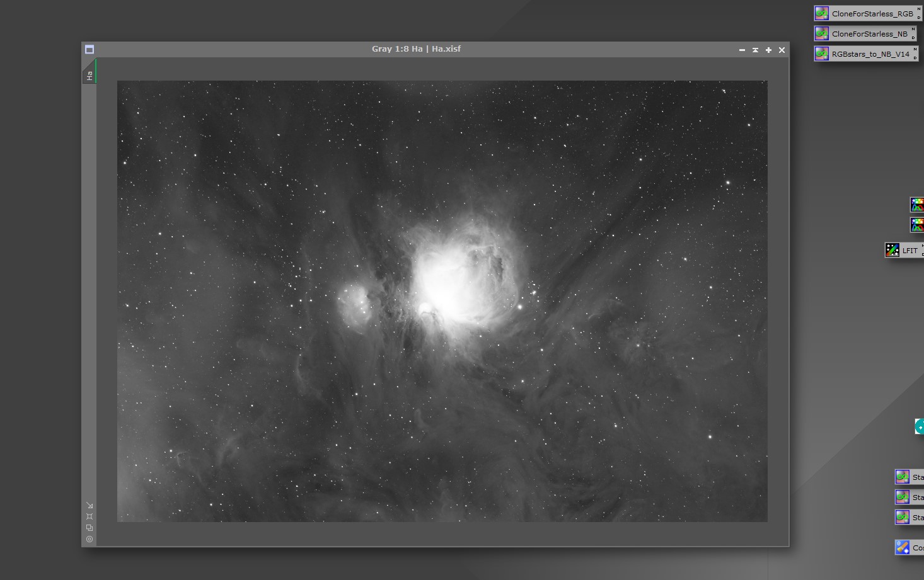Click the bottom 'Sta' PixelMath process icon
This screenshot has height=580, width=924.
click(909, 517)
